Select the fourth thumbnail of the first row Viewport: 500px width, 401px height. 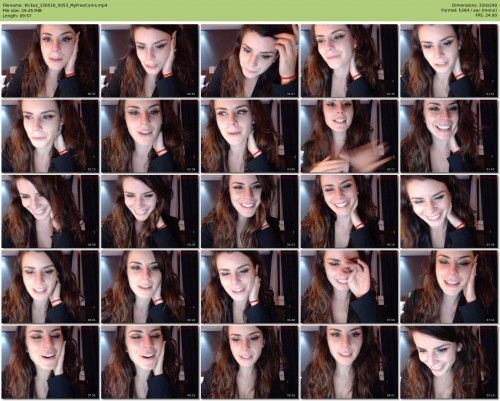coord(349,61)
